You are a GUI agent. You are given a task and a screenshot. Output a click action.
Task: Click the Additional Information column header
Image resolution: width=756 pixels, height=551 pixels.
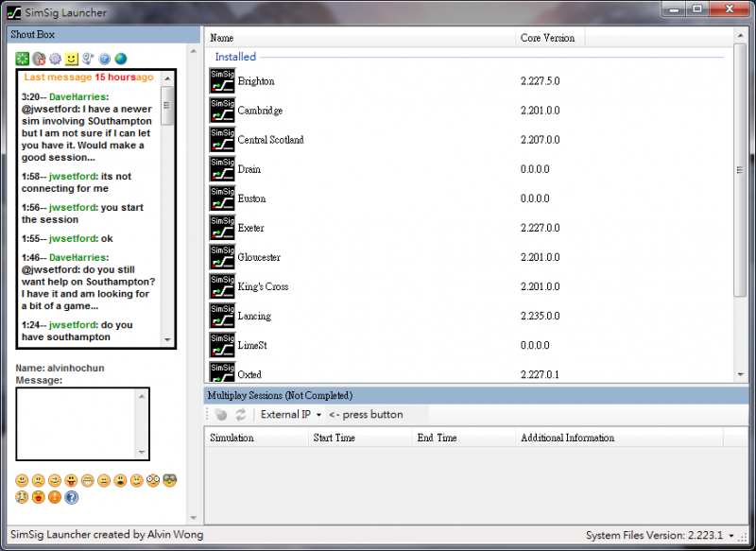click(619, 438)
